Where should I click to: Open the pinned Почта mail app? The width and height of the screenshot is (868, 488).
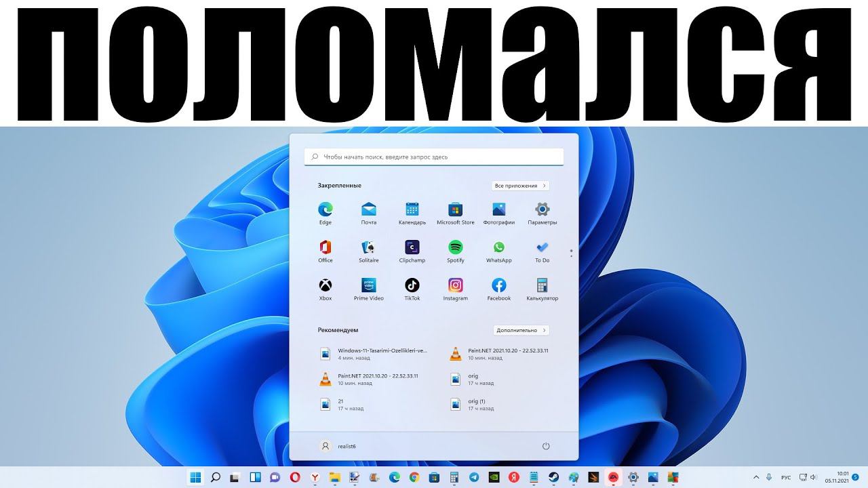369,213
